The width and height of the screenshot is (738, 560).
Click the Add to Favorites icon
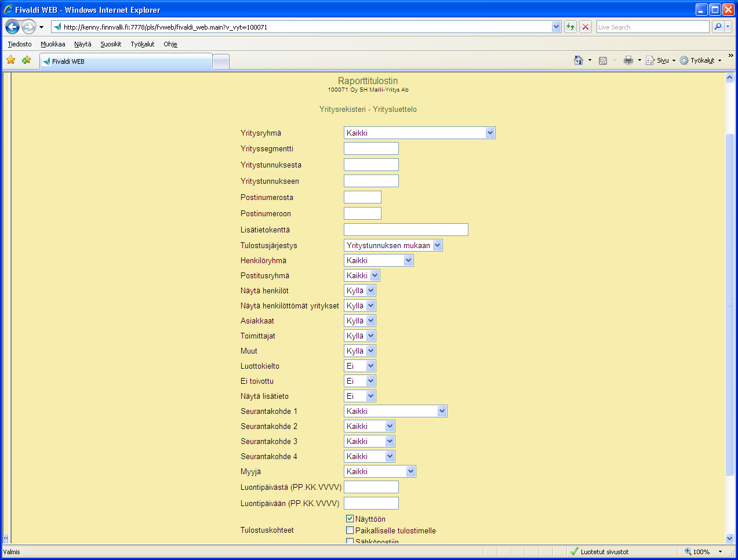[x=26, y=60]
